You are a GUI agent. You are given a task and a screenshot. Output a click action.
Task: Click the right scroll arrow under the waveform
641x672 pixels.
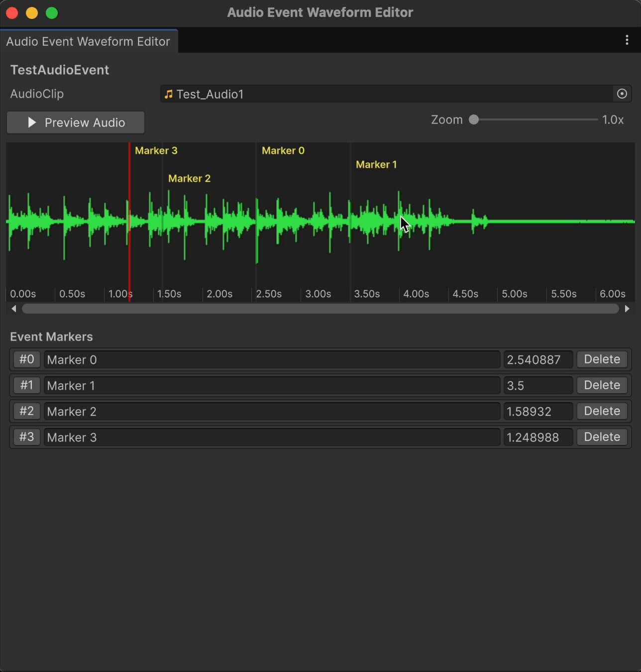point(627,309)
